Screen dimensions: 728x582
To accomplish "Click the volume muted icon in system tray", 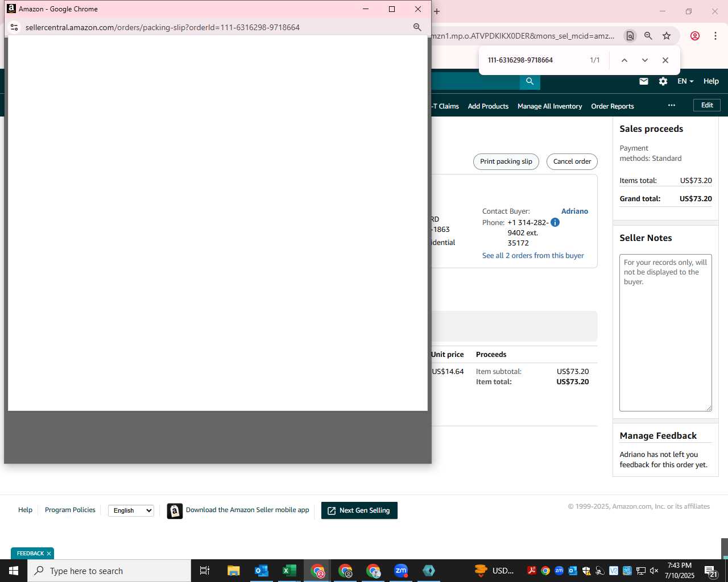I will tap(654, 571).
